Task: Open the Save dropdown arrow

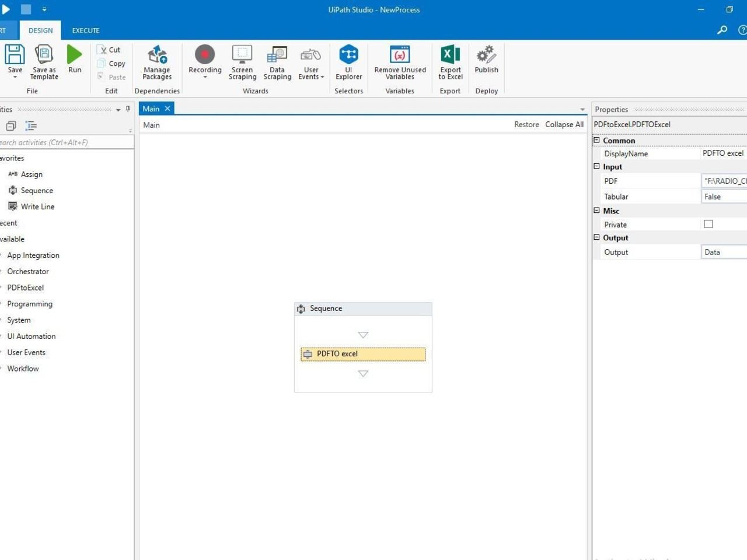Action: tap(15, 78)
